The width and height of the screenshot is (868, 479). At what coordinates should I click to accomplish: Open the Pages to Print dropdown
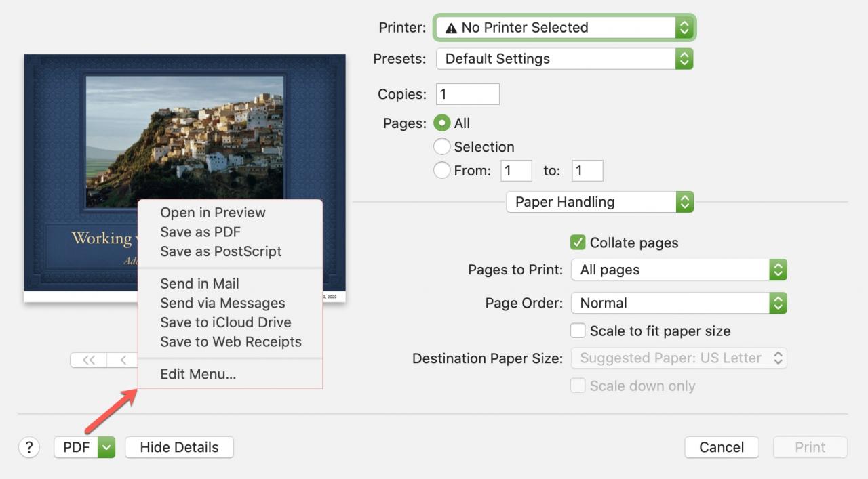point(679,270)
